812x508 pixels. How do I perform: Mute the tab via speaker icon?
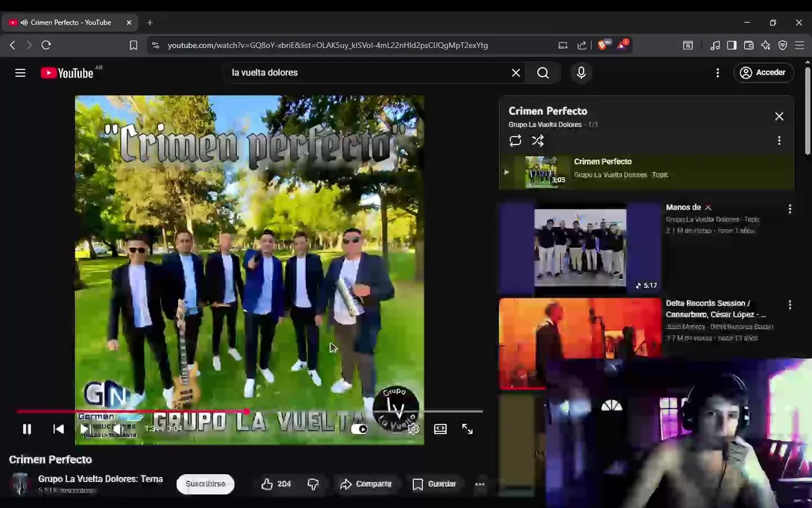[x=24, y=23]
